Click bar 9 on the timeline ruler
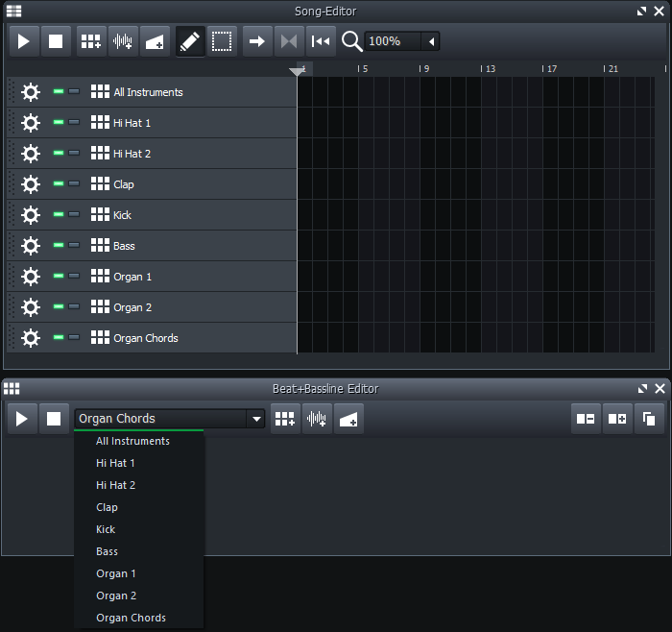Screen dimensions: 672x632 coord(426,69)
